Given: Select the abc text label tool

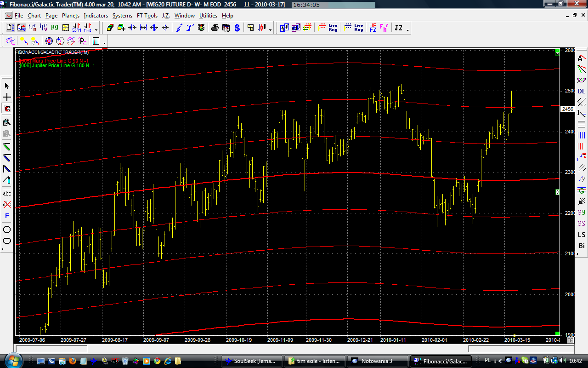Looking at the screenshot, I should coord(7,194).
